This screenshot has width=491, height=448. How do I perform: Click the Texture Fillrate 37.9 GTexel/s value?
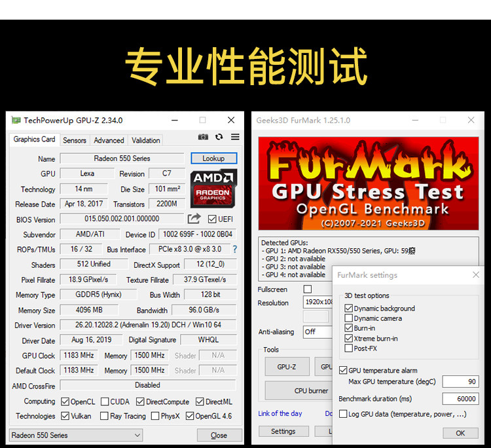coord(205,280)
